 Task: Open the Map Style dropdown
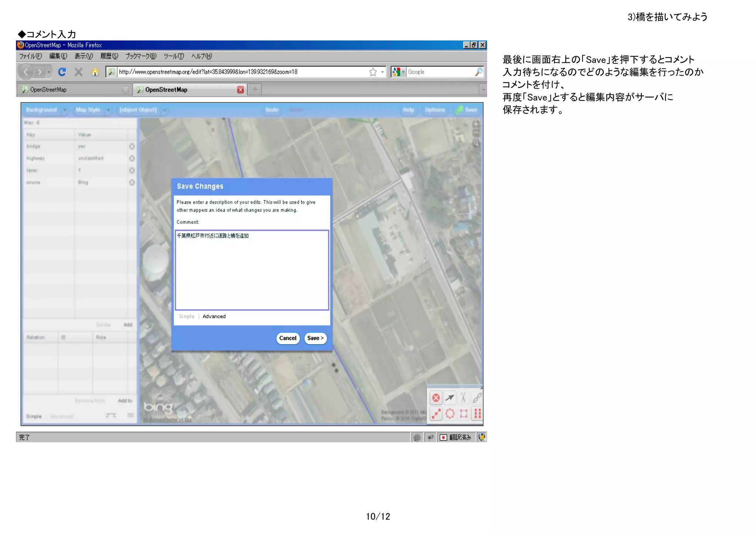(108, 110)
